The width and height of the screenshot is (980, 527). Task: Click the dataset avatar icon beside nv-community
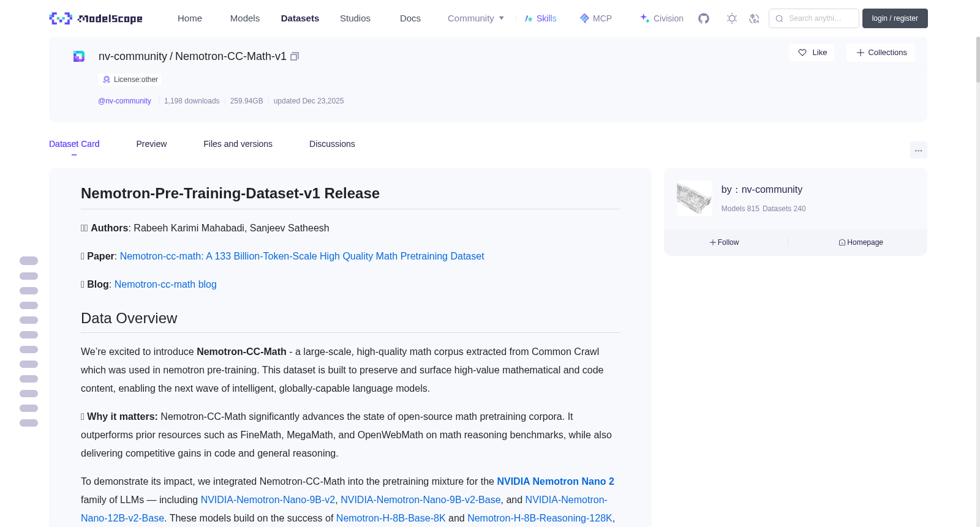click(x=79, y=56)
